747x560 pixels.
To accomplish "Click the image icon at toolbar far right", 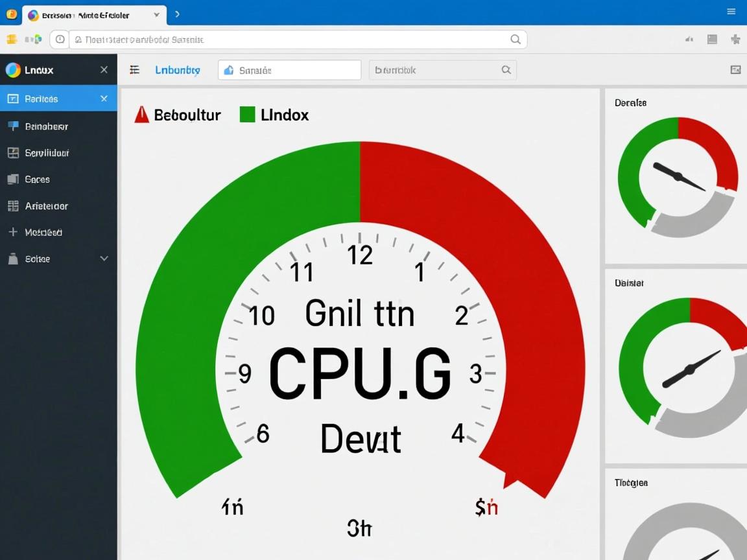I will coord(735,70).
